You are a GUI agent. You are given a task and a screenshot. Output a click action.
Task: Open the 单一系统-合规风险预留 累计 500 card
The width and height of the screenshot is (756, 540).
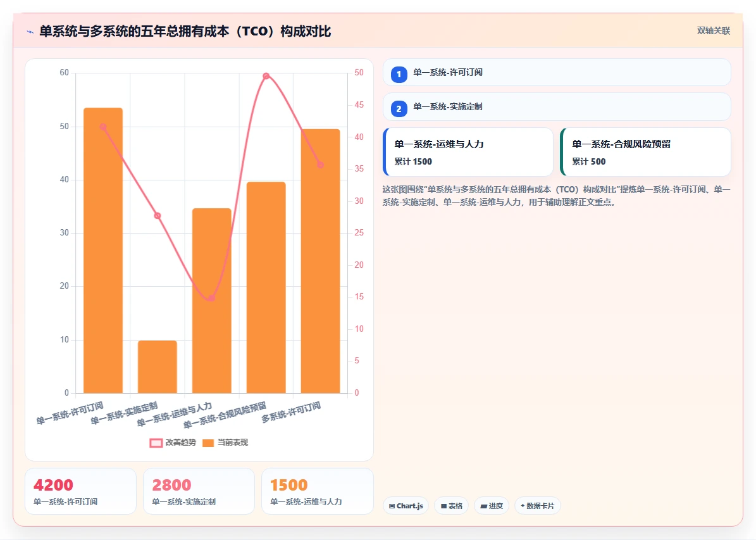coord(645,152)
